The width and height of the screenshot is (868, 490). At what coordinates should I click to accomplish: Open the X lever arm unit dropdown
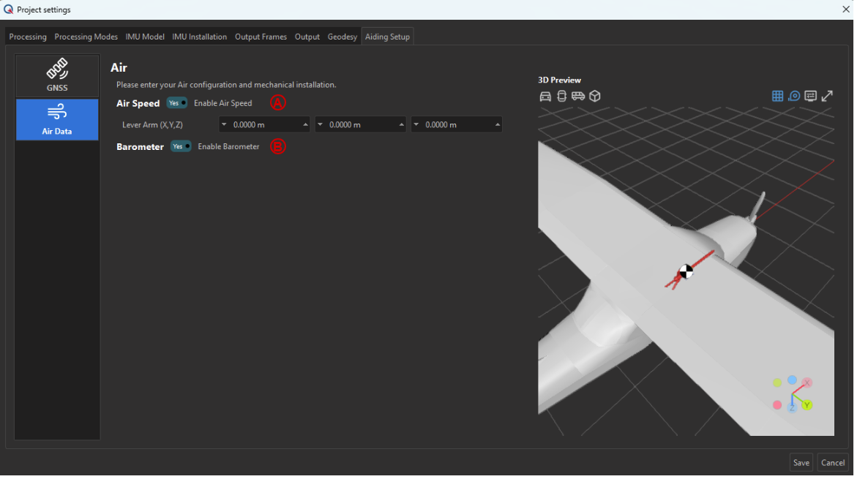(x=225, y=124)
